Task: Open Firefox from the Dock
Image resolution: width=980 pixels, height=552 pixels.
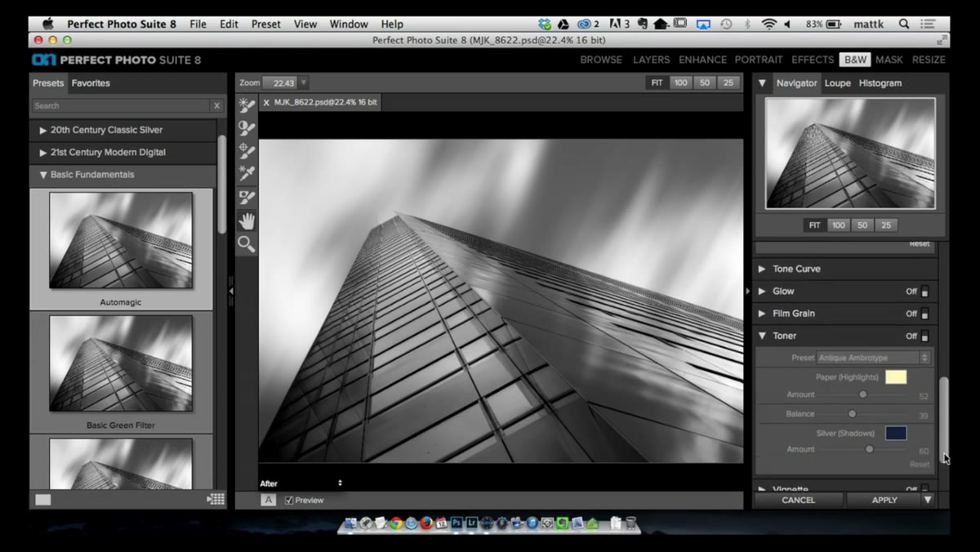Action: [426, 523]
